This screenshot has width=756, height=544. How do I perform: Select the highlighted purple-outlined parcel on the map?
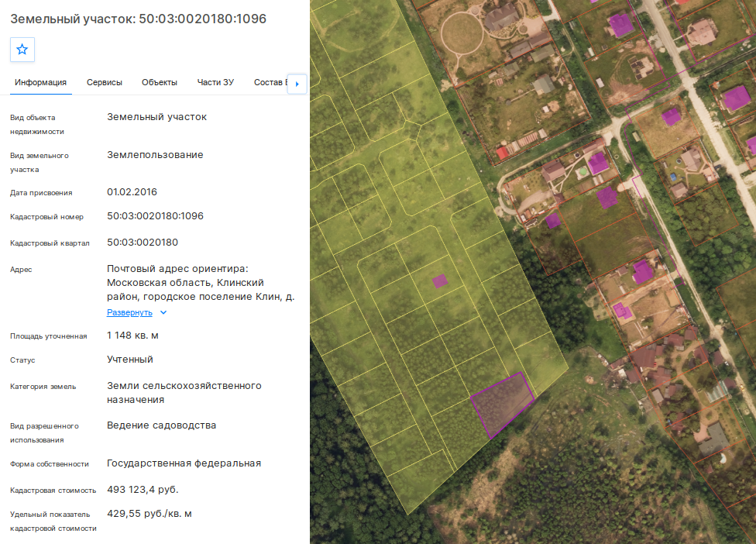[x=503, y=405]
